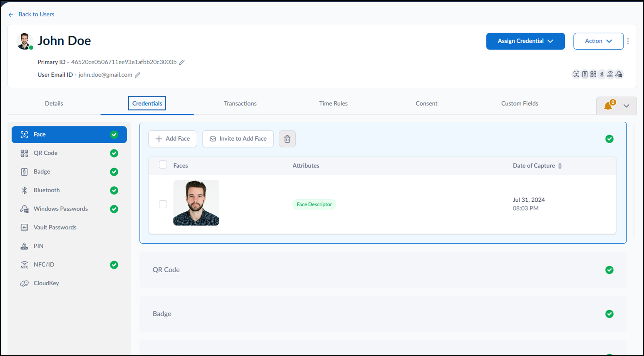Click the Face Descriptor tag
This screenshot has height=356, width=644.
[x=314, y=204]
